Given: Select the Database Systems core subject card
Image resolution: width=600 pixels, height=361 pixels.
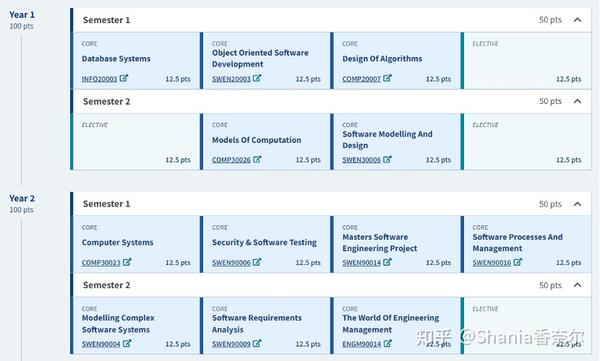Looking at the screenshot, I should coord(135,61).
